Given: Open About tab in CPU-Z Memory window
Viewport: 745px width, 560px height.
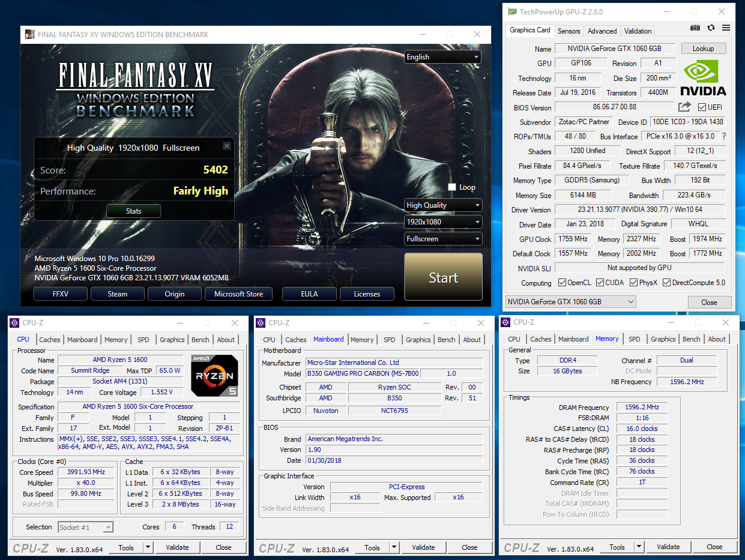Looking at the screenshot, I should point(717,339).
